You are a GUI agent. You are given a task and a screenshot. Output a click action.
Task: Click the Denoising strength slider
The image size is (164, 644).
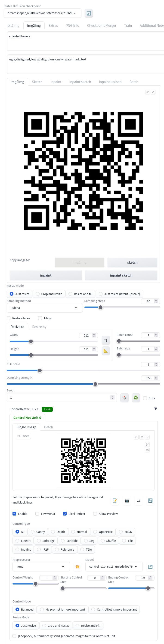83,384
